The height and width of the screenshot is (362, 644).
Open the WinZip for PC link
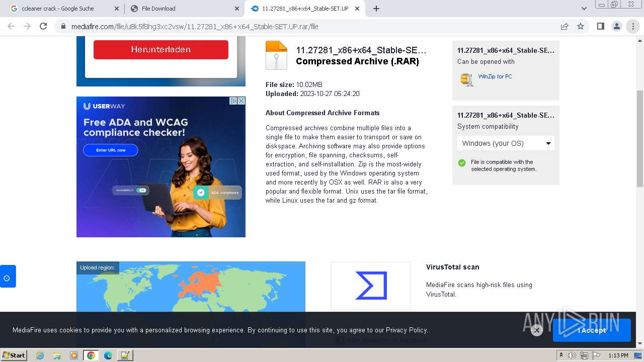[x=495, y=76]
